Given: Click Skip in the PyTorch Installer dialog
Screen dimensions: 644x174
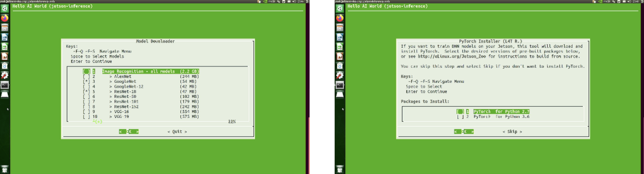Looking at the screenshot, I should tap(512, 132).
